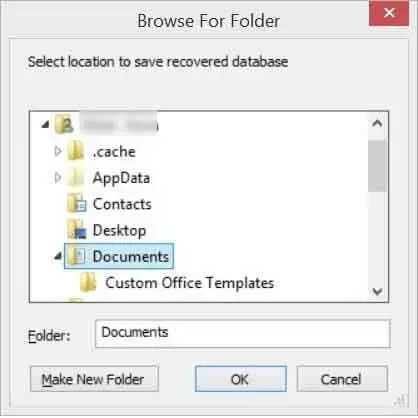Click the Custom Office Templates folder icon

(x=88, y=283)
